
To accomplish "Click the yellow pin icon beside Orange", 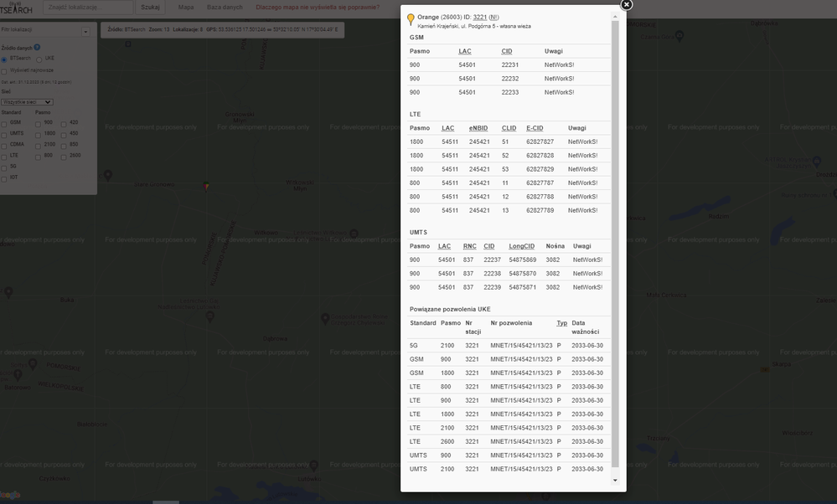I will click(x=410, y=20).
